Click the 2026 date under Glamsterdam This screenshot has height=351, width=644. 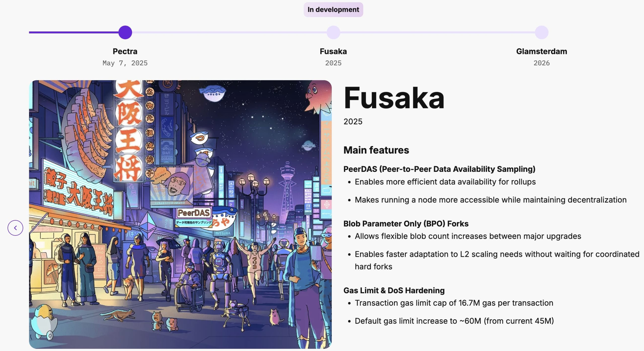542,63
